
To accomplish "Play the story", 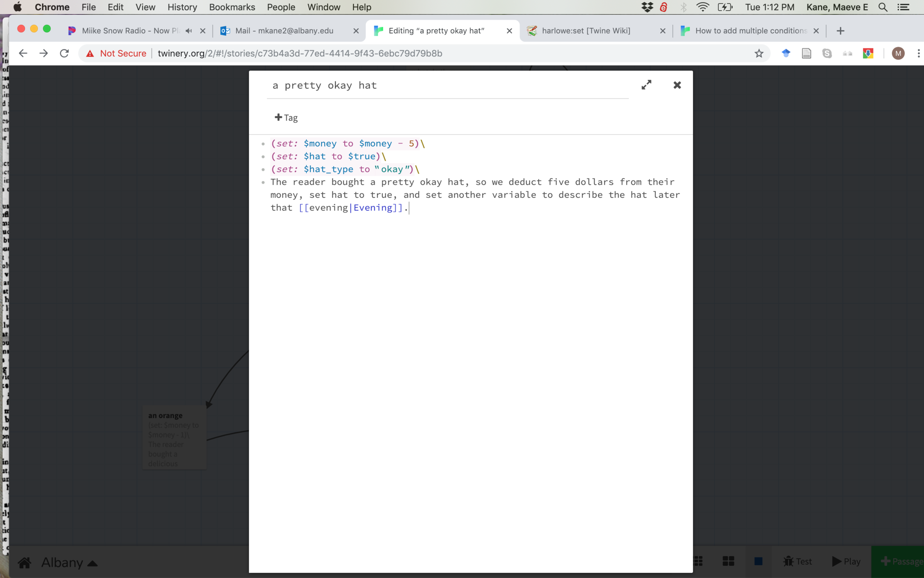I will coord(846,561).
